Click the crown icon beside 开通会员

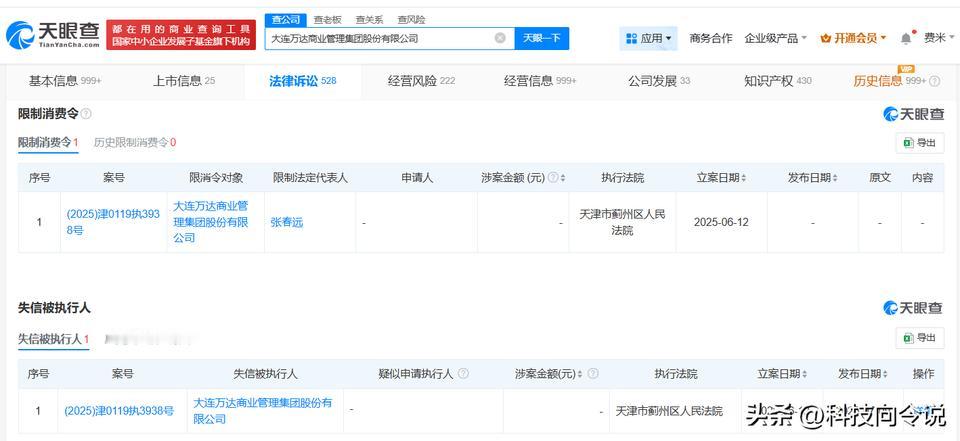tap(825, 39)
